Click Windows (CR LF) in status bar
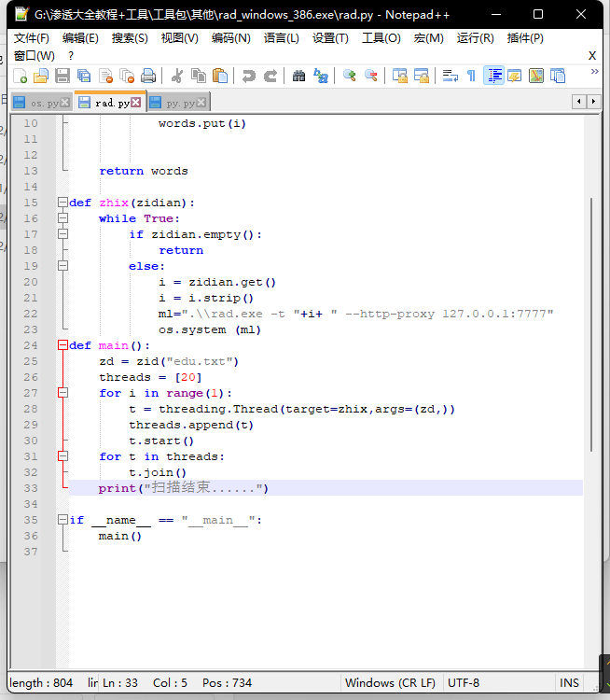This screenshot has height=700, width=610. [x=390, y=683]
